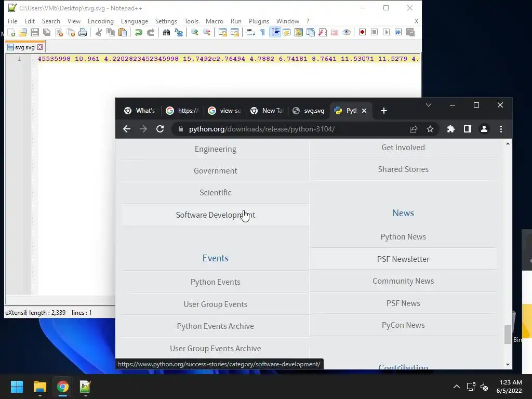Click the green Undo arrow in Notepad++
The width and height of the screenshot is (532, 399).
(x=138, y=32)
